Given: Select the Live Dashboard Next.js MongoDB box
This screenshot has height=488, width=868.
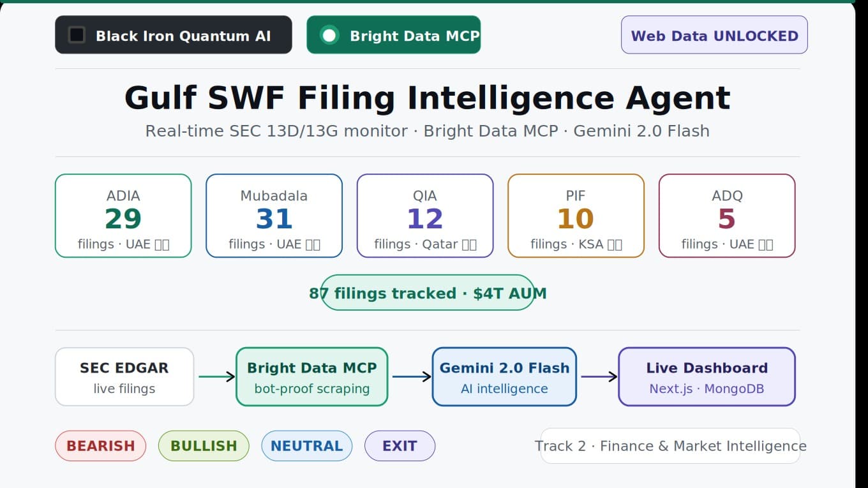Looking at the screenshot, I should coord(707,376).
